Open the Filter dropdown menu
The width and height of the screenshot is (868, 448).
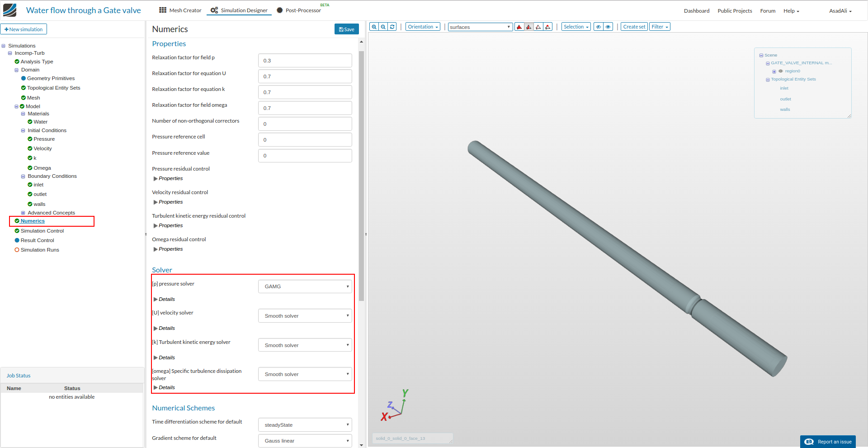(660, 27)
